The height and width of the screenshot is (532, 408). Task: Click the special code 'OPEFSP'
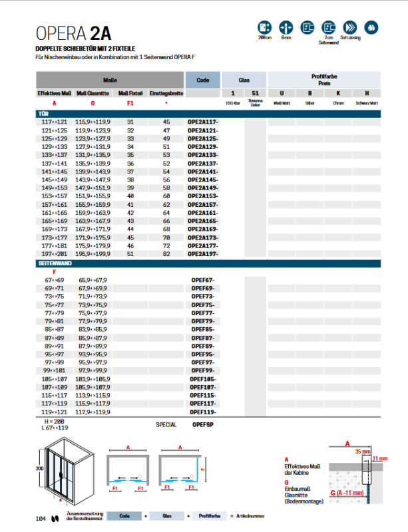tap(203, 425)
